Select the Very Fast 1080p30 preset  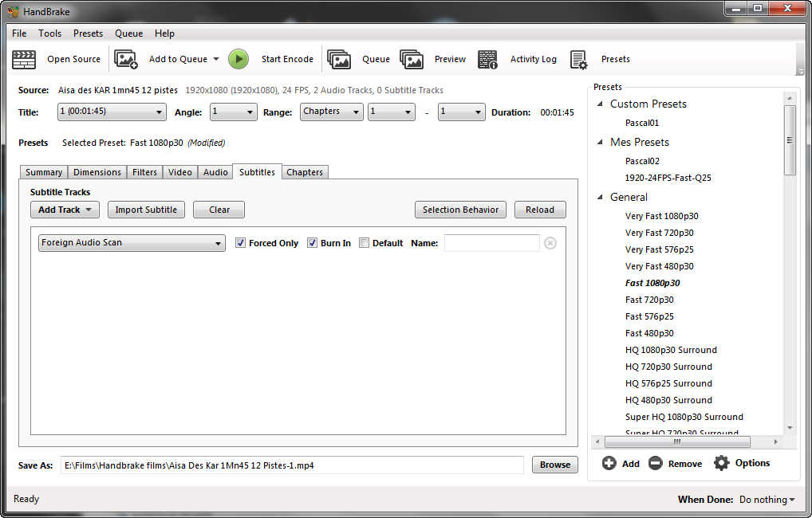coord(662,216)
